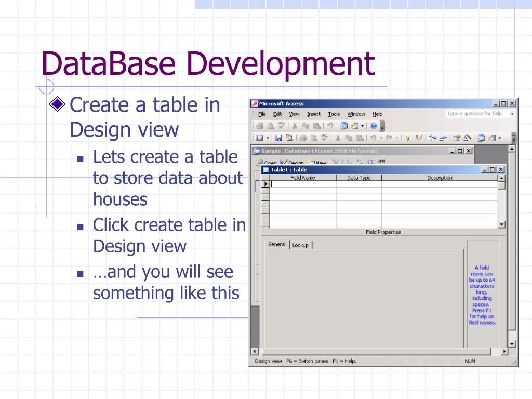
Task: Click the Table1 grid scroll-down arrow
Action: pyautogui.click(x=501, y=224)
